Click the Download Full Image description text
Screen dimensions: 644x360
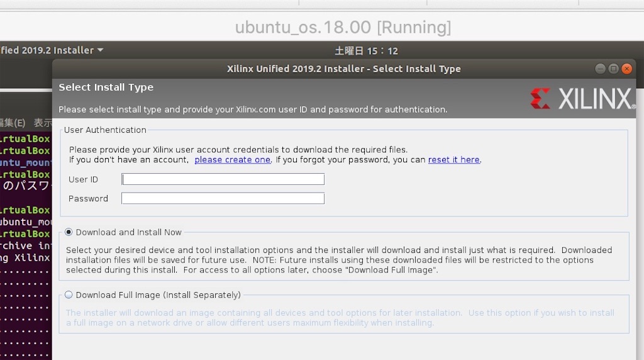340,318
